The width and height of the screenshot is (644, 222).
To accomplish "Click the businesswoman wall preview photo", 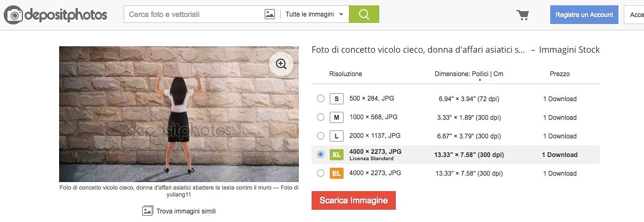I will coord(178,114).
